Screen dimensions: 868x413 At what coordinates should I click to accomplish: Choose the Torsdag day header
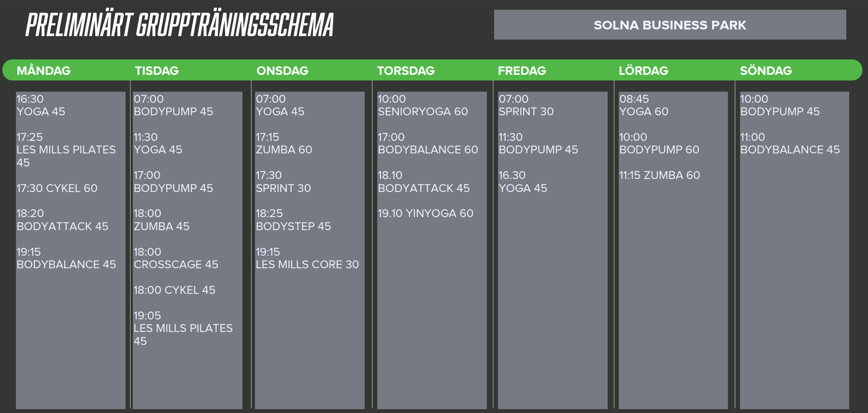(x=406, y=70)
